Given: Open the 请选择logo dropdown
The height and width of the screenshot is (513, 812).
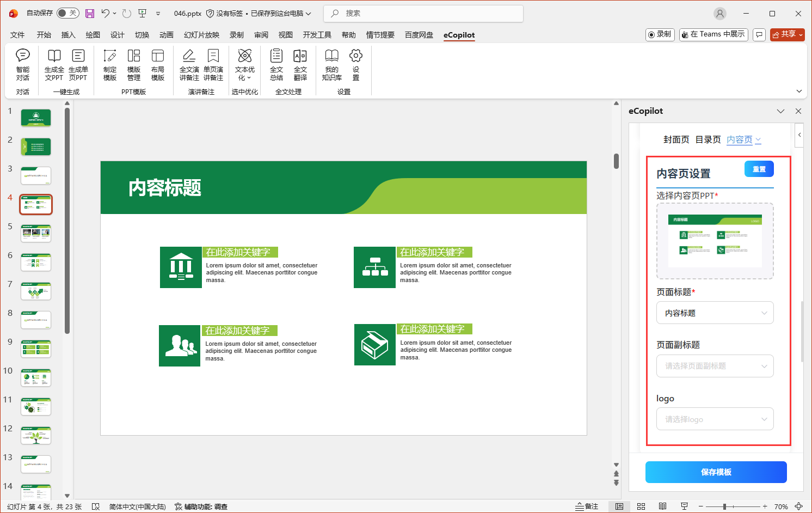Looking at the screenshot, I should coord(715,419).
